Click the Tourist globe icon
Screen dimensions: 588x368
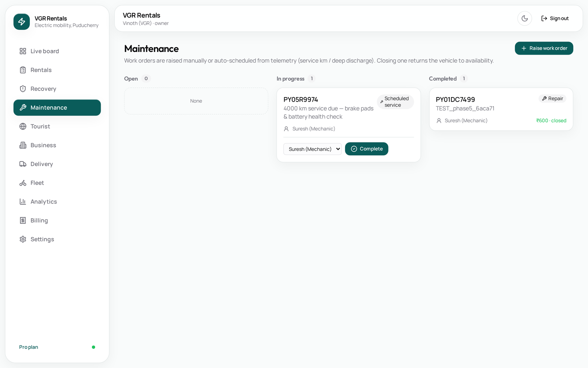pyautogui.click(x=23, y=126)
